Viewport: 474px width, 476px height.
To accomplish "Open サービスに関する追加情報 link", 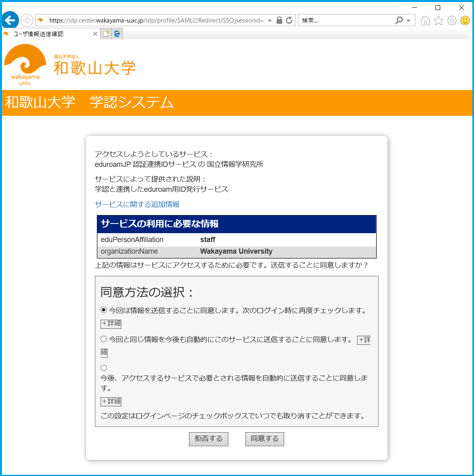I will tap(137, 204).
